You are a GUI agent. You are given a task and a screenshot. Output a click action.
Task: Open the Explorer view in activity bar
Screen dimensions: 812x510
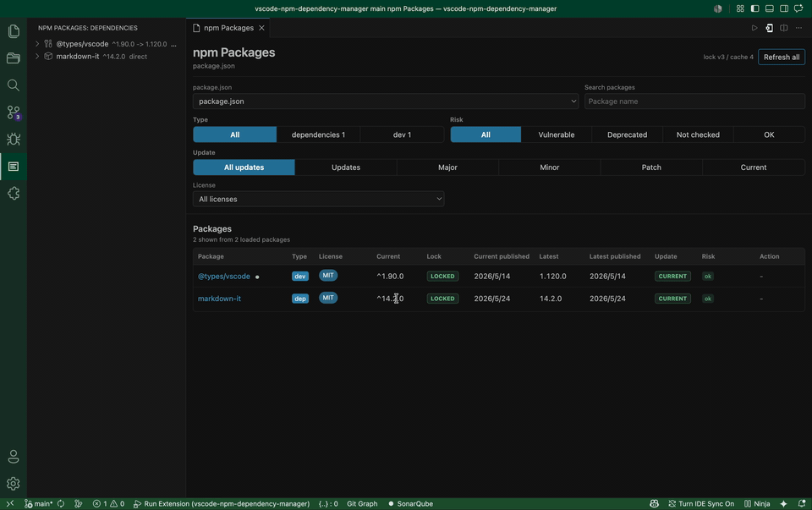pyautogui.click(x=14, y=31)
